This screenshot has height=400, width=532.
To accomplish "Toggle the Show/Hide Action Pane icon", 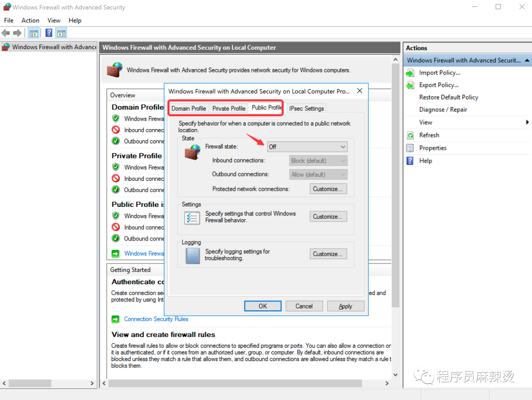I will coord(62,33).
